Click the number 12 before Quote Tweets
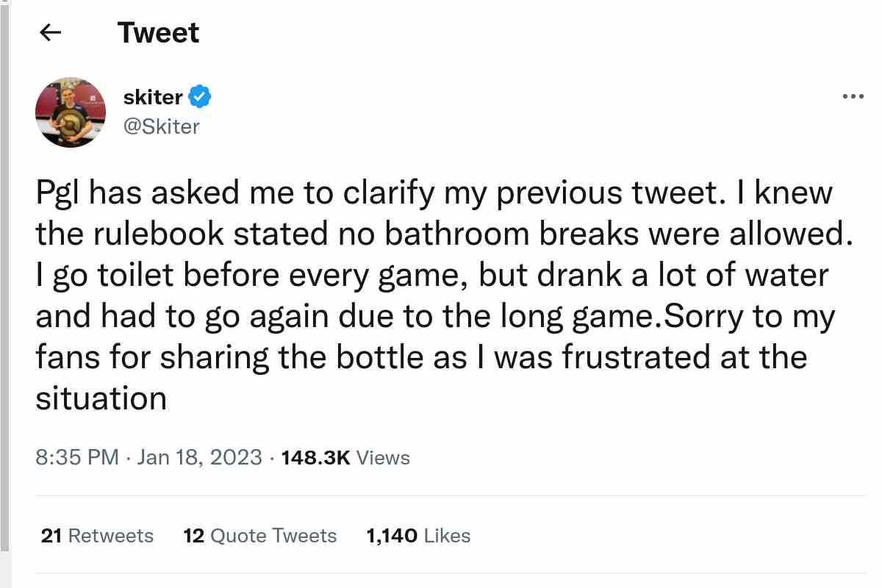This screenshot has height=588, width=882. tap(193, 536)
